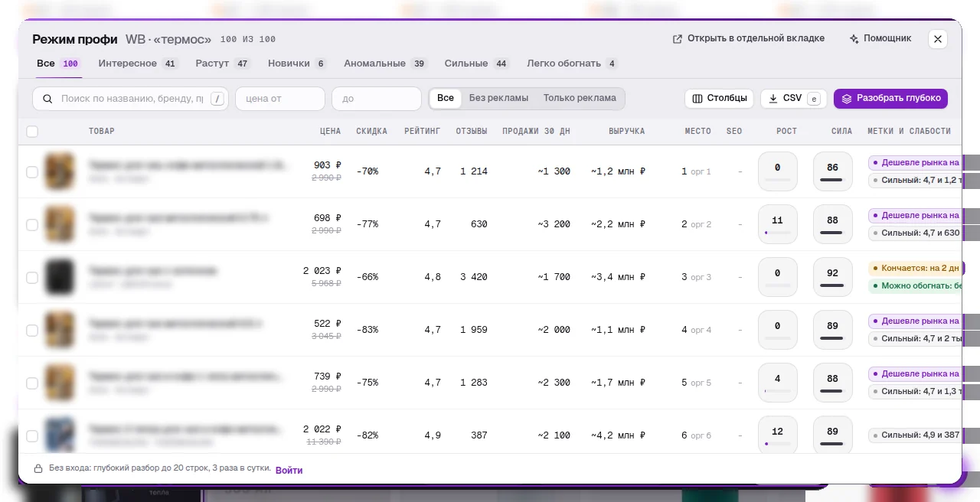This screenshot has width=980, height=502.
Task: Click the search magnifier icon
Action: tap(47, 99)
